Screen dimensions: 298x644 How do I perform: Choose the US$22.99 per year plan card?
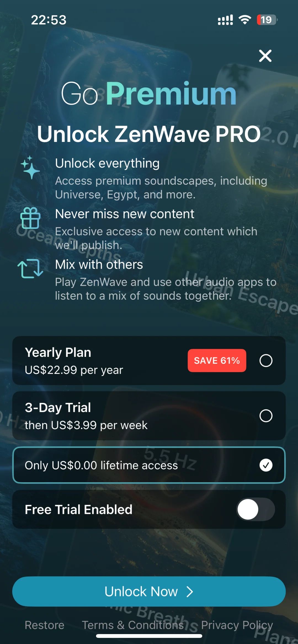(149, 360)
